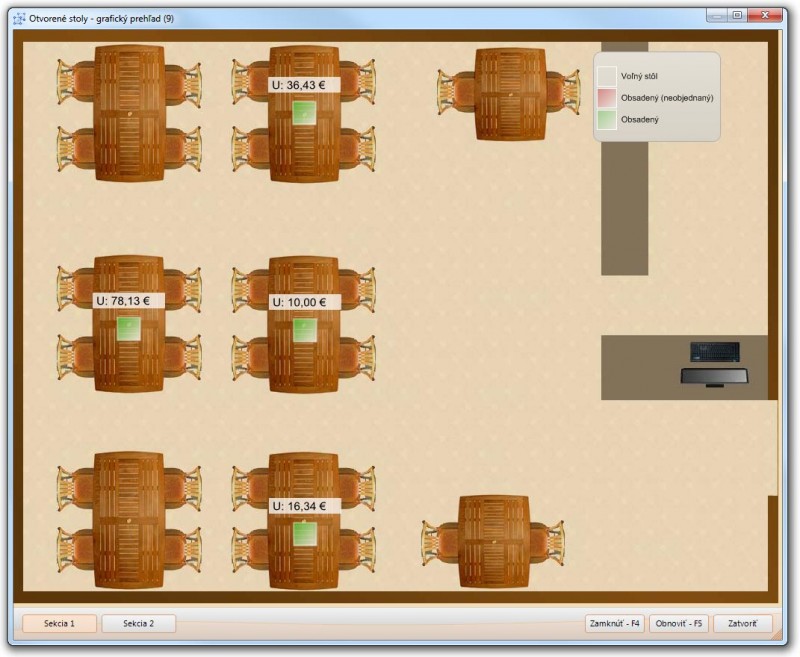The height and width of the screenshot is (657, 800).
Task: Click the Voľný stôl legend swatch
Action: pos(607,76)
